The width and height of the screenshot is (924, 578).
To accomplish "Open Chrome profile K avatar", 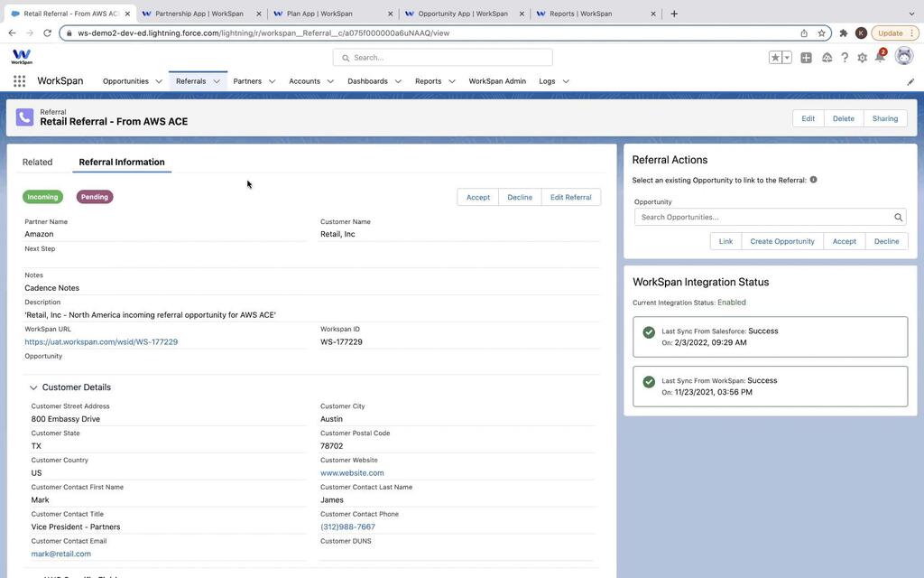I will pos(861,33).
